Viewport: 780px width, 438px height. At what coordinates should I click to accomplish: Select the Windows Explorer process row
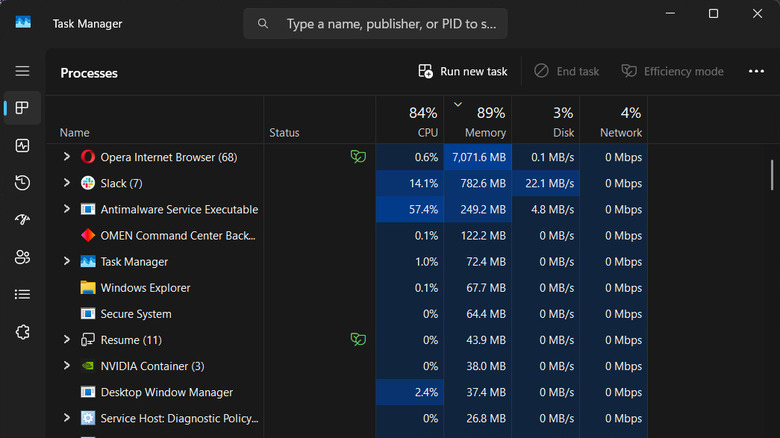(x=145, y=288)
